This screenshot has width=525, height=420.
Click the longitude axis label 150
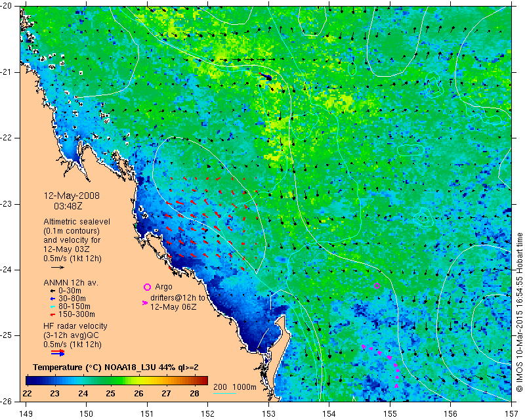coord(86,414)
